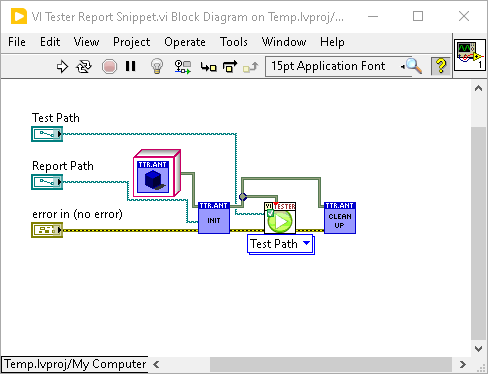Click the Test Path label text
The height and width of the screenshot is (374, 488).
pyautogui.click(x=56, y=118)
